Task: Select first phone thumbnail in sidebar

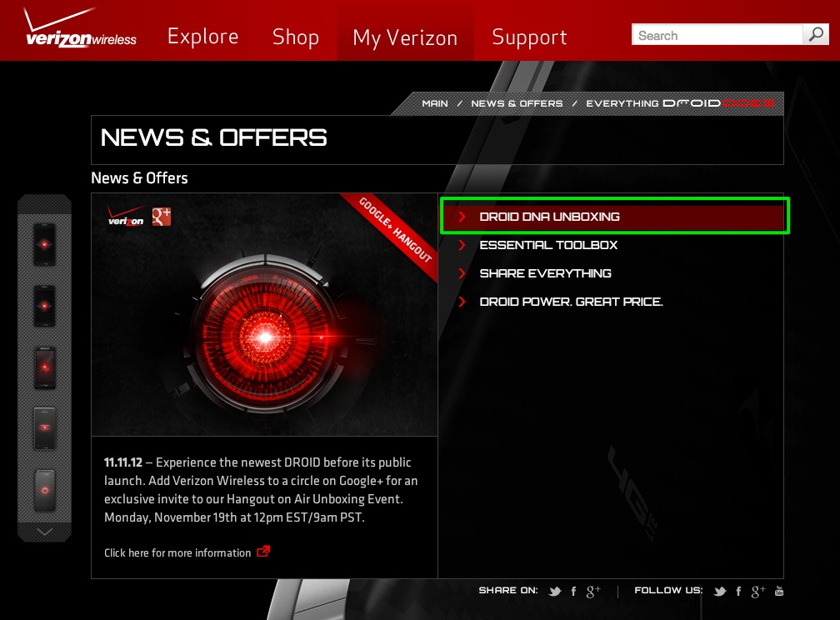Action: [x=44, y=244]
